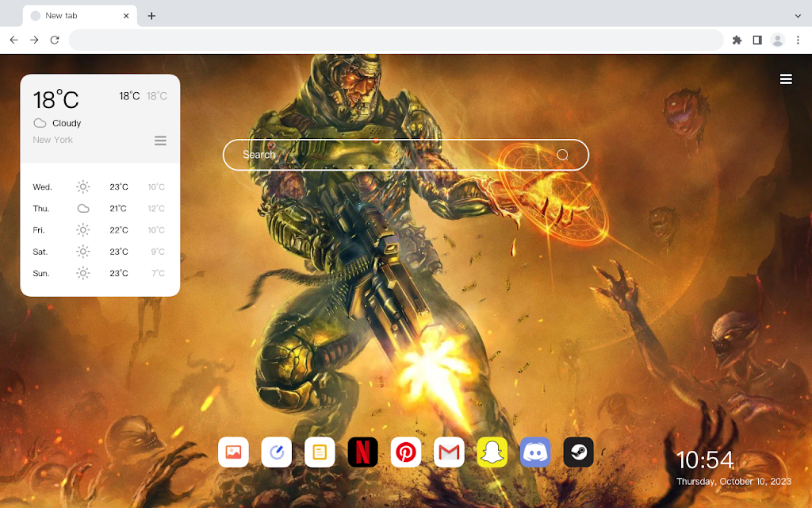Open the Chrome three-dot menu
Viewport: 812px width, 508px height.
click(798, 40)
